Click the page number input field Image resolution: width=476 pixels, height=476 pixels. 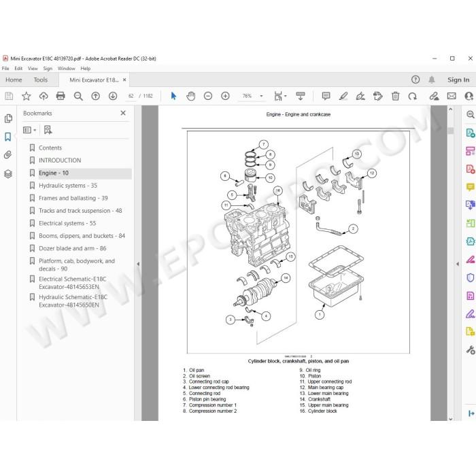[131, 97]
